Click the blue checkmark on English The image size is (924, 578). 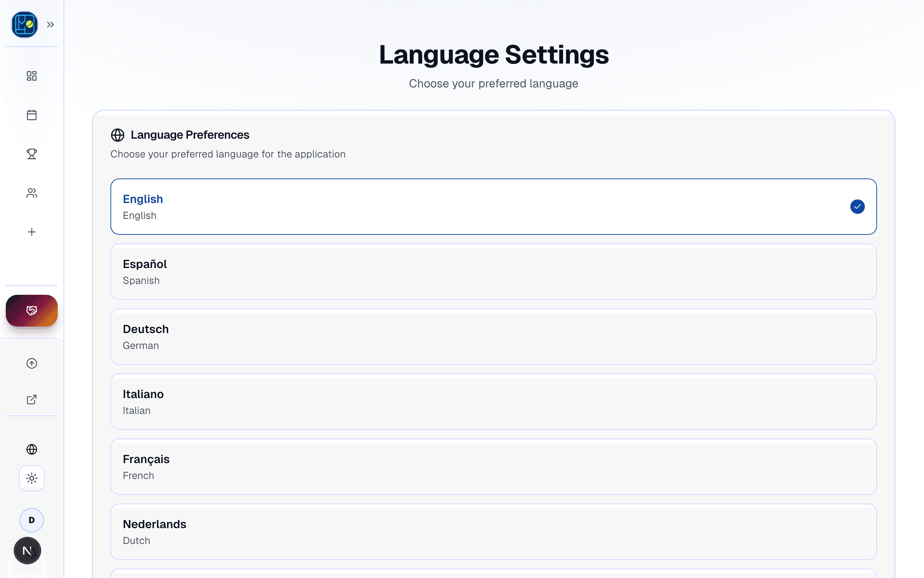point(857,206)
